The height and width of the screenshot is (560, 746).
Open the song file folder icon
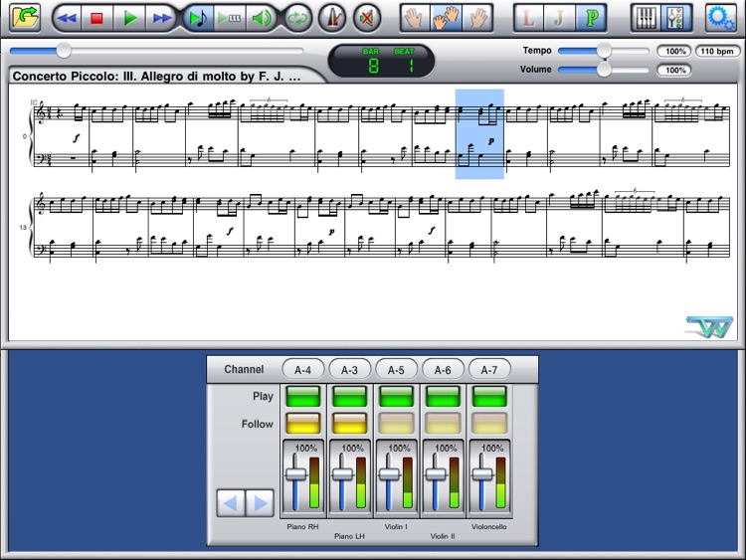(25, 18)
